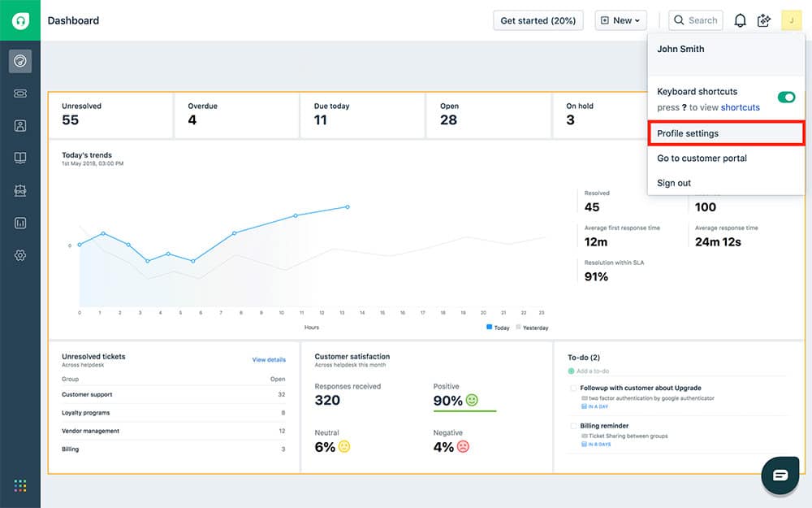The height and width of the screenshot is (508, 812).
Task: Open the app switcher grid icon
Action: 20,486
